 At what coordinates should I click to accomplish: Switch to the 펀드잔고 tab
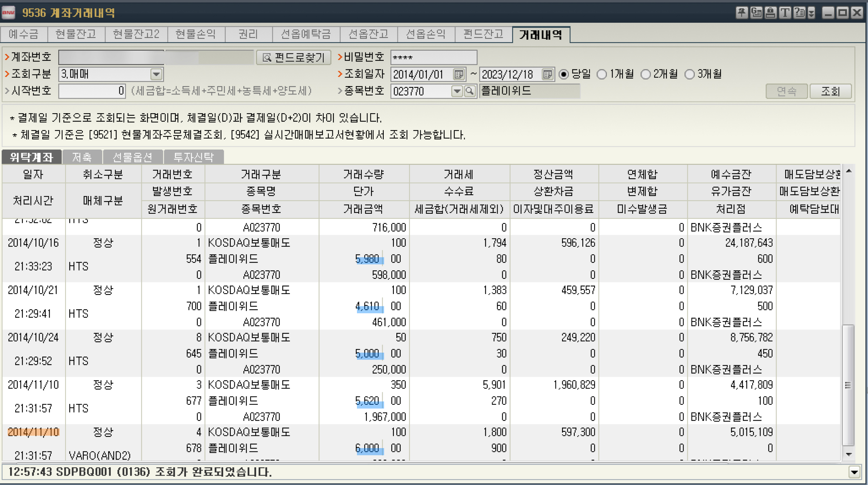pos(484,34)
